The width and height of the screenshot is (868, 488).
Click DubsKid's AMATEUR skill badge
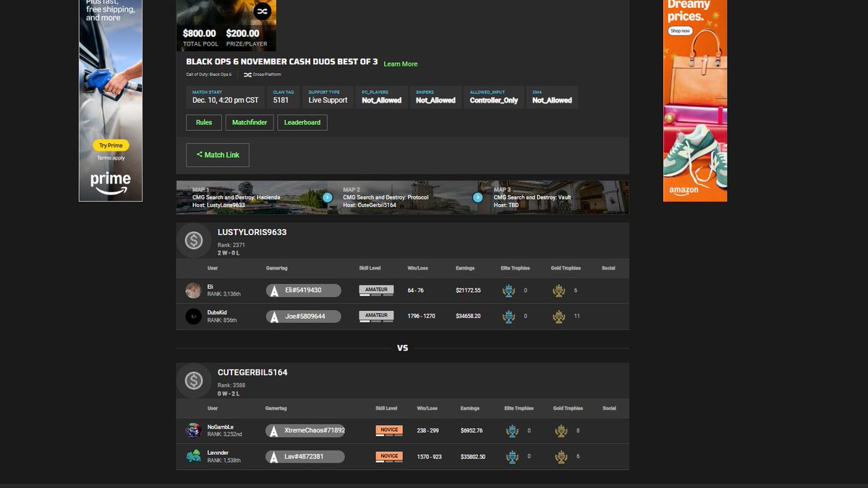coord(376,315)
